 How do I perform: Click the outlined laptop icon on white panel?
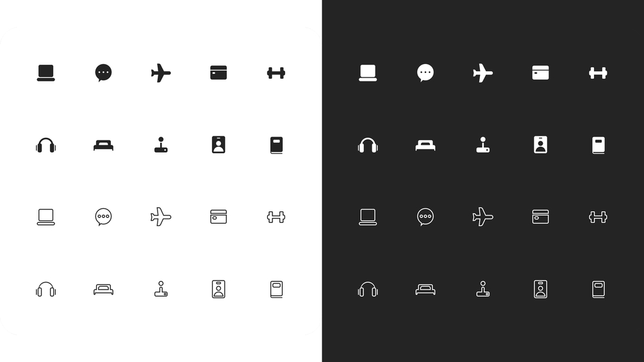pos(46,217)
